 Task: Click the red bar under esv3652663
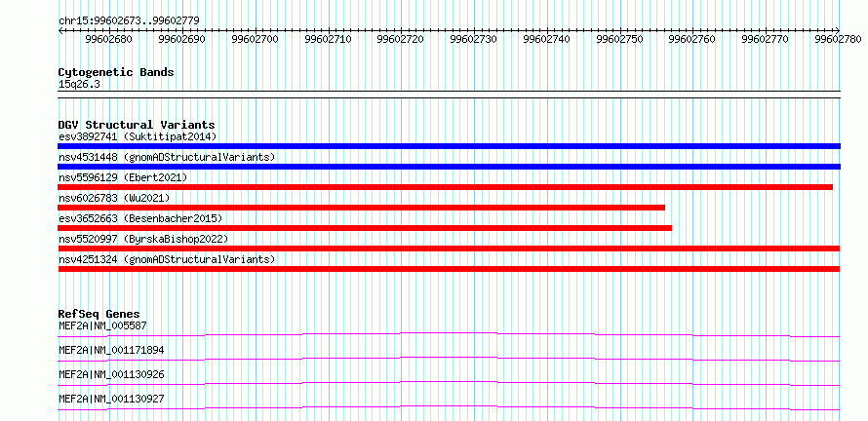365,228
